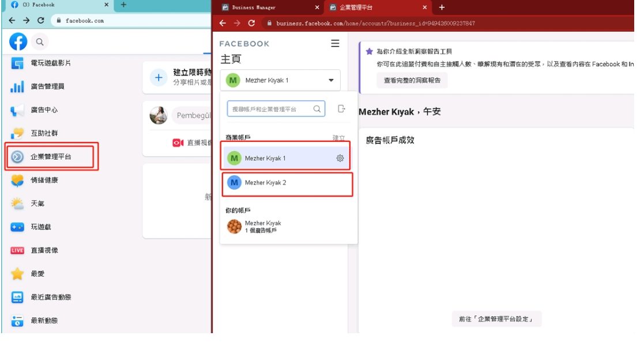Expand the Mezher Kıyak 1 account dropdown
This screenshot has height=362, width=644.
[x=331, y=81]
